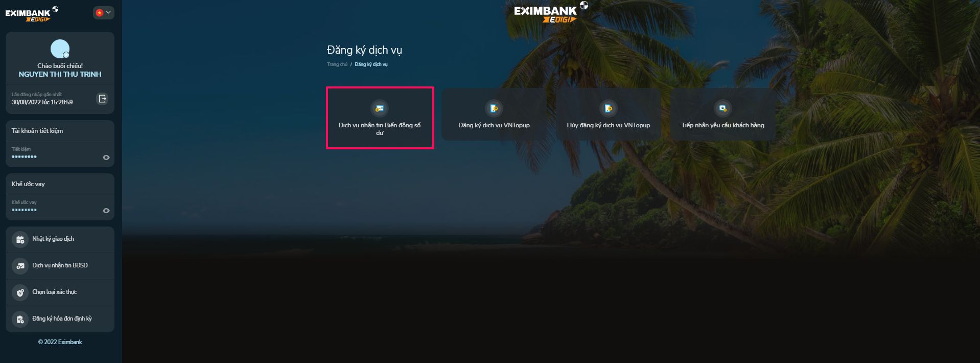Screen dimensions: 980x363
Task: Click the Đăng ký hóa đơn định kỳ icon
Action: point(20,319)
